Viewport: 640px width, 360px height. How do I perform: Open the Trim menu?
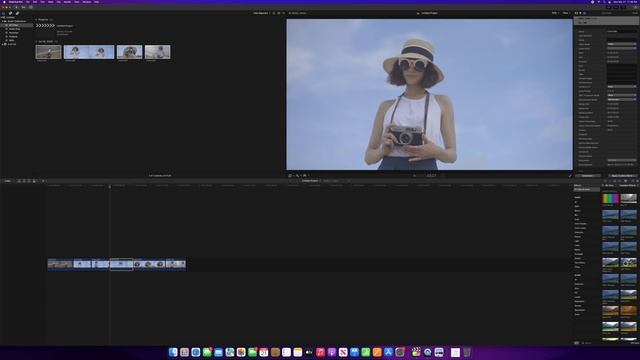pos(42,2)
